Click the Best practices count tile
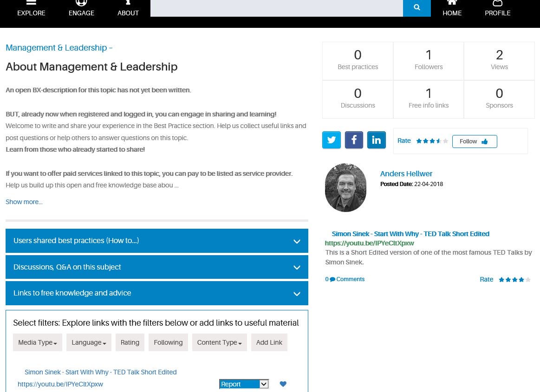The width and height of the screenshot is (540, 392). 358,61
